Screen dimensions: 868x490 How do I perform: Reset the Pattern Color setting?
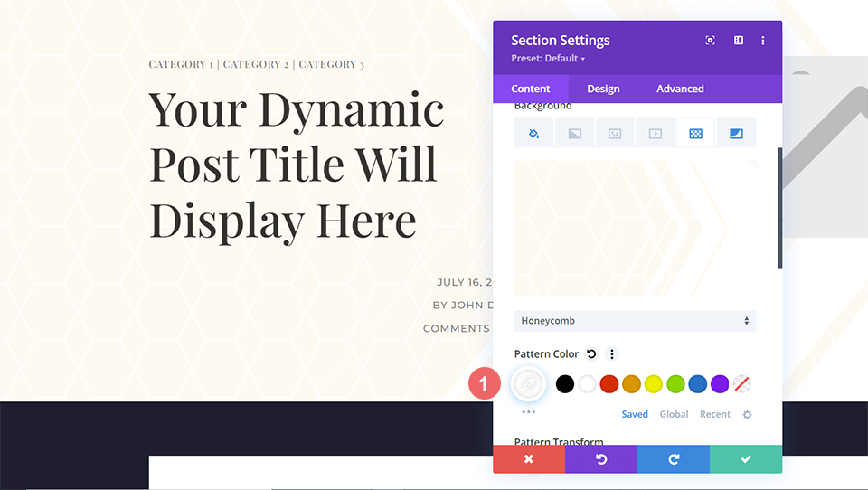point(591,354)
